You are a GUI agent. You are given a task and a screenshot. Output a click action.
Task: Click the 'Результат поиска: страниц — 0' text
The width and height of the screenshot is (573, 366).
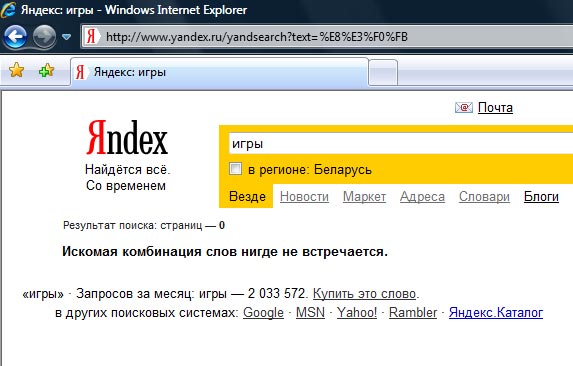pyautogui.click(x=144, y=225)
